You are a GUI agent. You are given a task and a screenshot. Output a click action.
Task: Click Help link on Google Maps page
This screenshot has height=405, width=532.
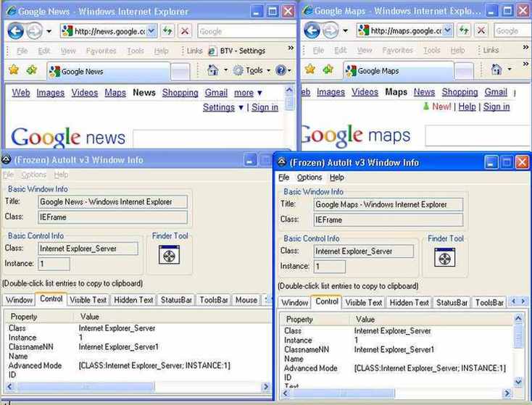click(467, 107)
